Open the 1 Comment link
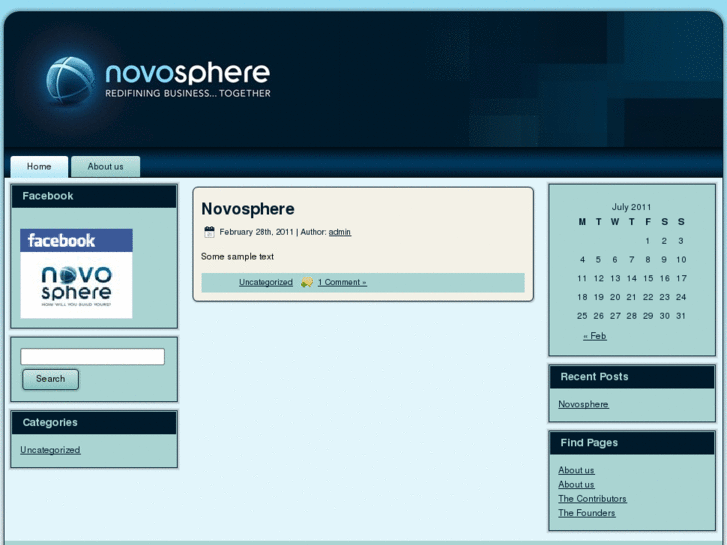The image size is (727, 545). (342, 282)
